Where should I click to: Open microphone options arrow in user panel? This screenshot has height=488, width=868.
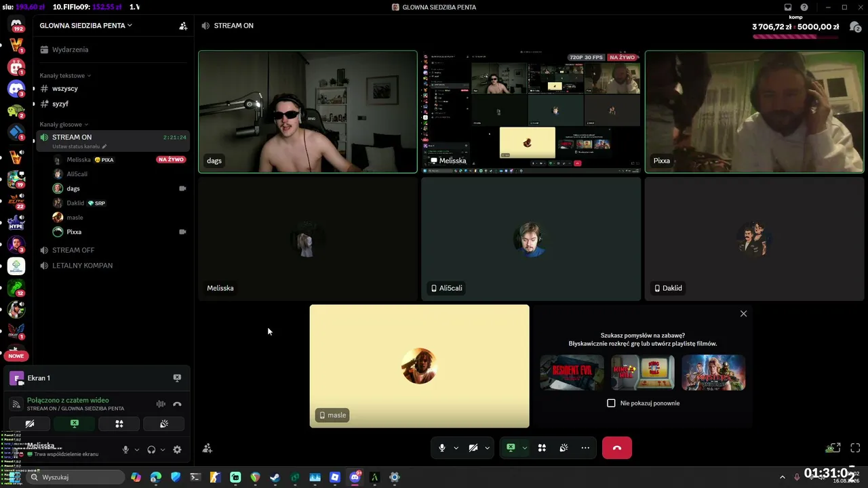click(x=136, y=449)
